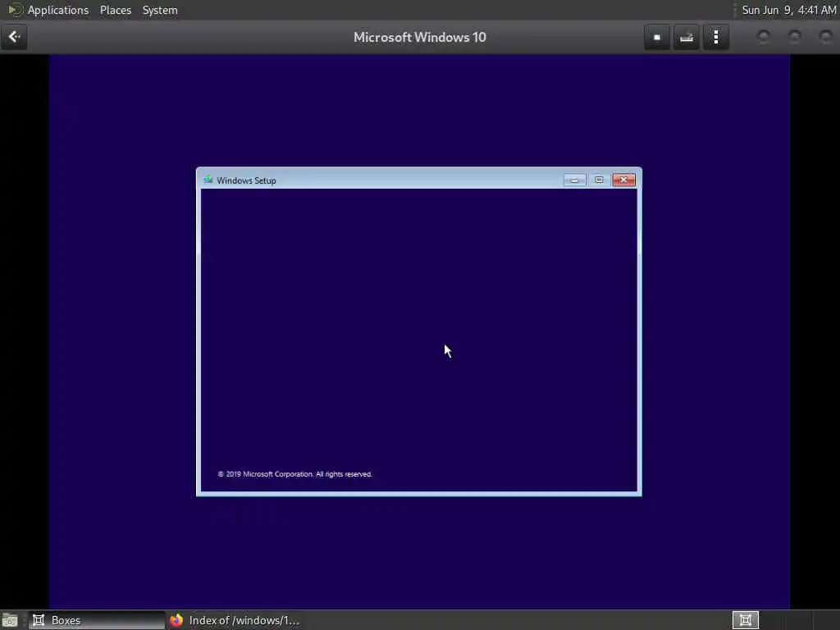840x630 pixels.
Task: Click the first window control circle in Boxes
Action: click(x=763, y=37)
